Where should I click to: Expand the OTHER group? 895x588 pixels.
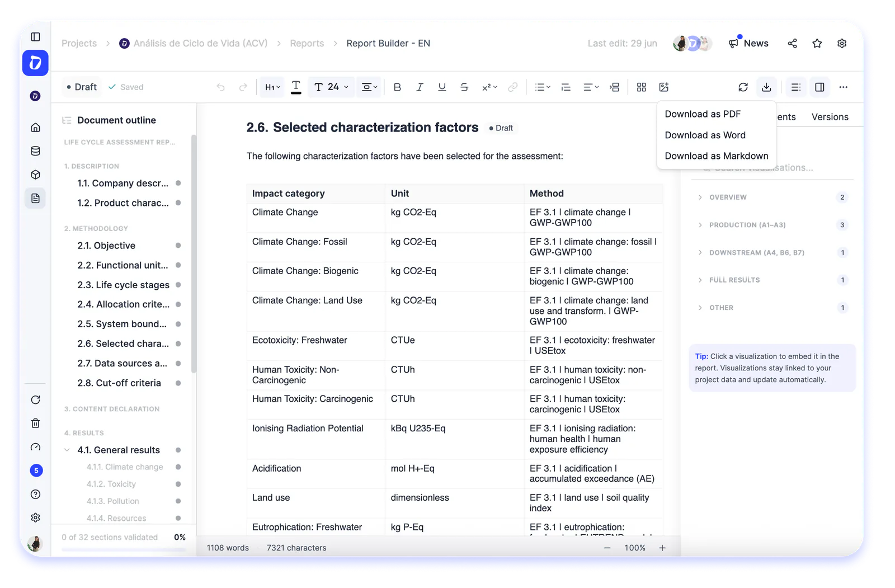pyautogui.click(x=772, y=308)
